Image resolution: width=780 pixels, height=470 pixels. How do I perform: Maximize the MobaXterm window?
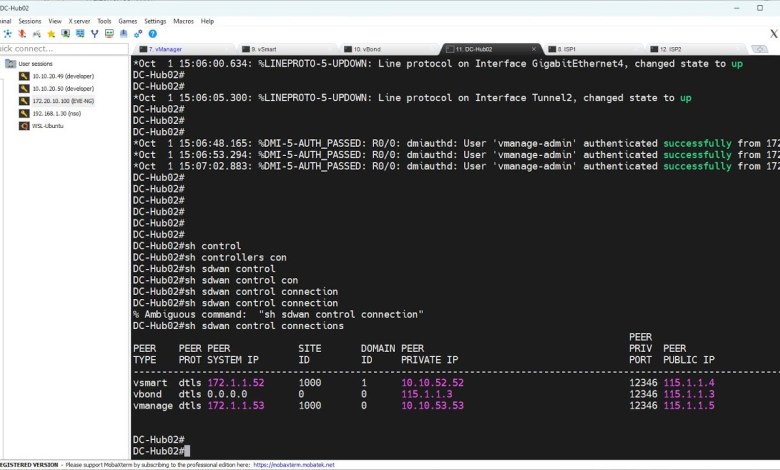pos(760,8)
